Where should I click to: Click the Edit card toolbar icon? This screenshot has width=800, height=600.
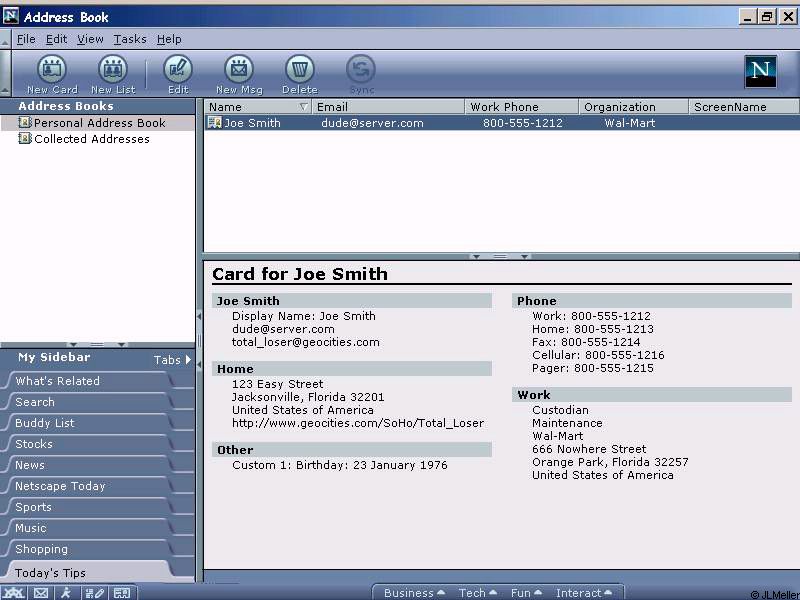coord(178,69)
